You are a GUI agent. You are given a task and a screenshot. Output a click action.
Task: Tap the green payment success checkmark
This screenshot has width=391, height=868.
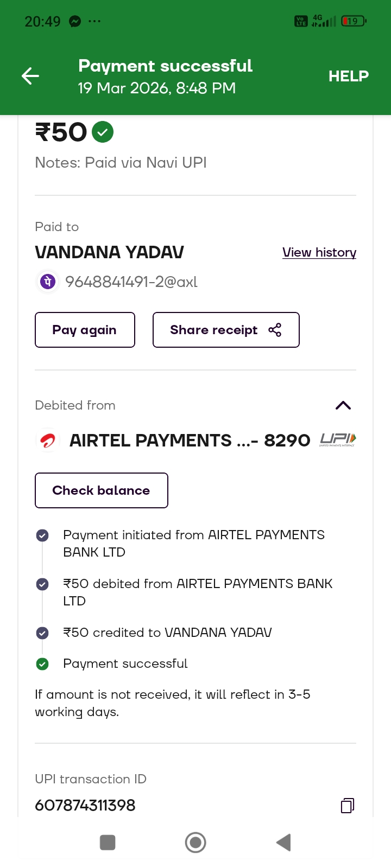click(x=103, y=132)
